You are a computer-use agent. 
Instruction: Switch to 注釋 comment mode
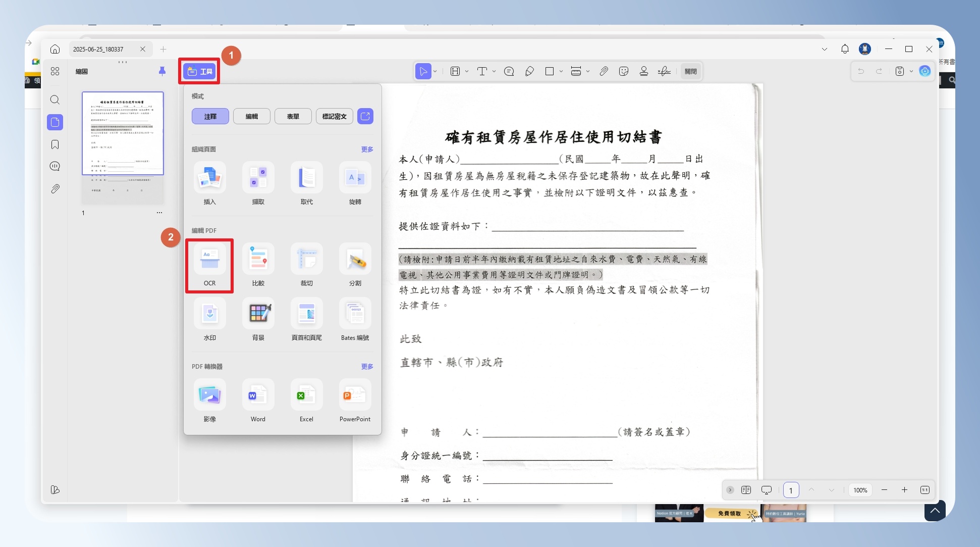click(x=210, y=116)
